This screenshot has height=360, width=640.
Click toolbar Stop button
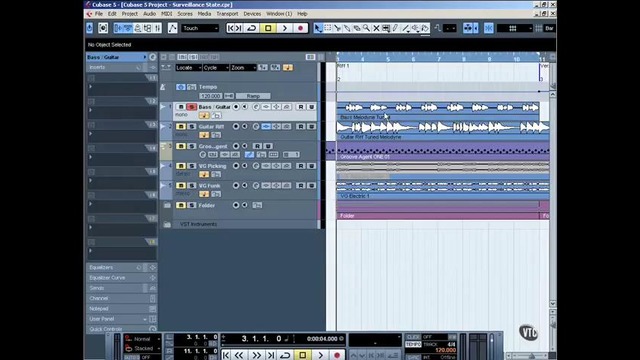coord(268,28)
